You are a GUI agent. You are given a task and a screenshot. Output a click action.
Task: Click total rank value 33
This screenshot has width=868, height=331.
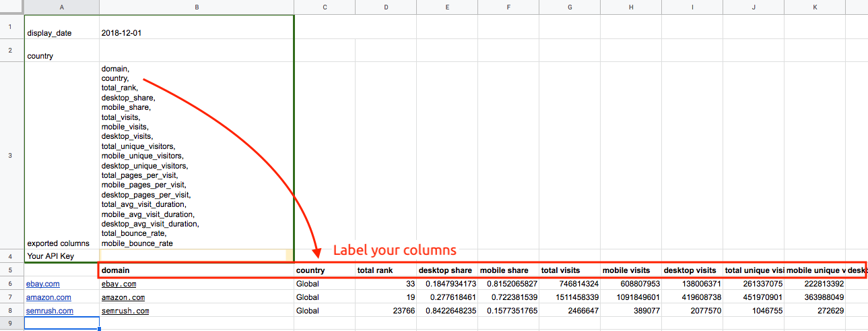(386, 284)
